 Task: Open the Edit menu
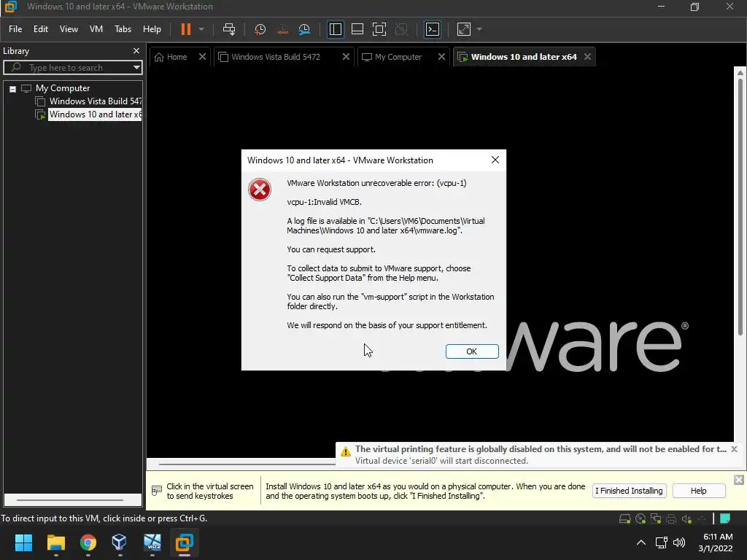(x=41, y=29)
